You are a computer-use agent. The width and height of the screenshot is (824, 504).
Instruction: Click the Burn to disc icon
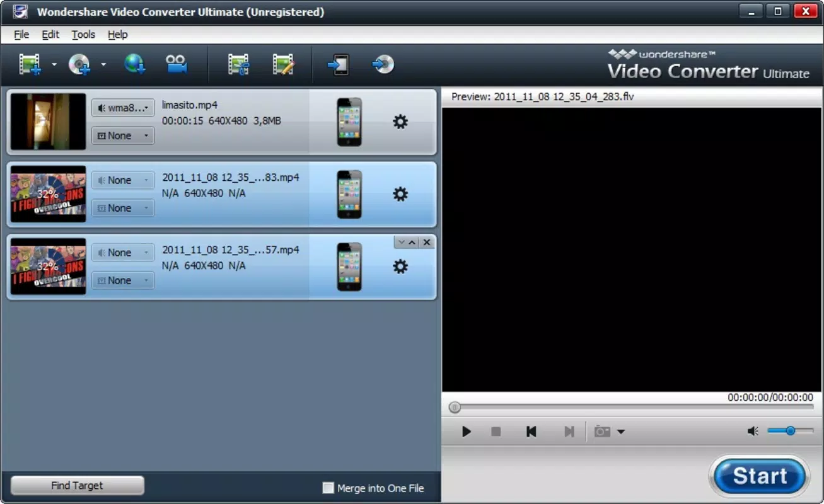(x=383, y=64)
